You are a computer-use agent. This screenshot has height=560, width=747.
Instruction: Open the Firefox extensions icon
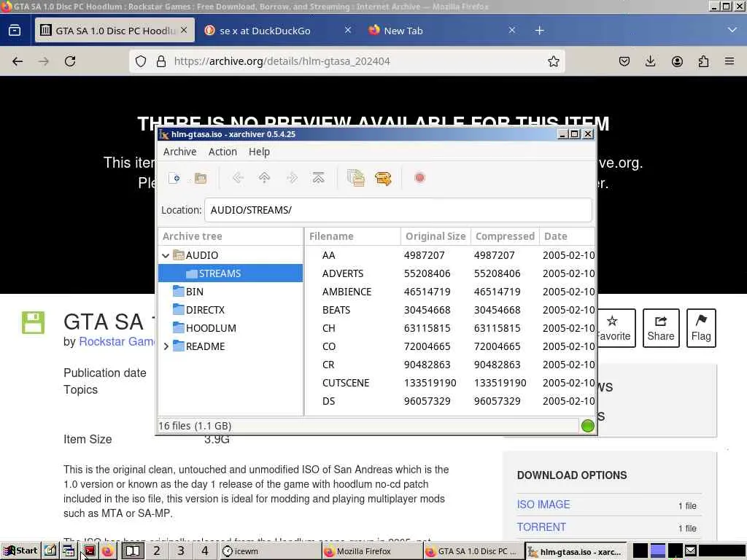[703, 61]
